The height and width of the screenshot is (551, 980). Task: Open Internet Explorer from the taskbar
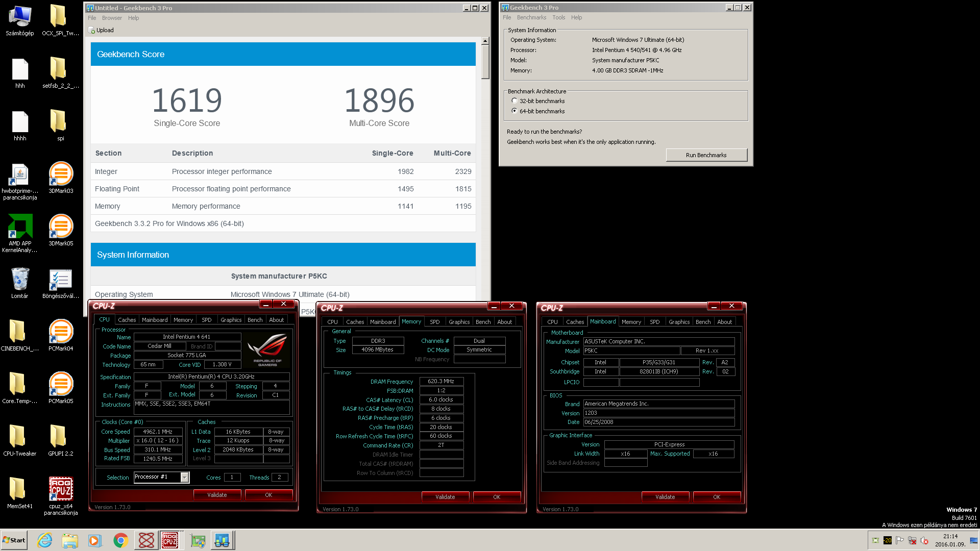click(x=45, y=540)
